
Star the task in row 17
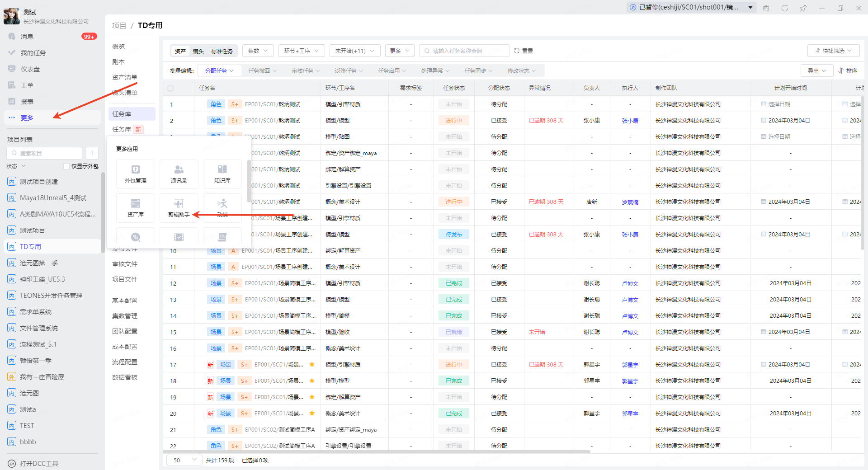[x=311, y=365]
